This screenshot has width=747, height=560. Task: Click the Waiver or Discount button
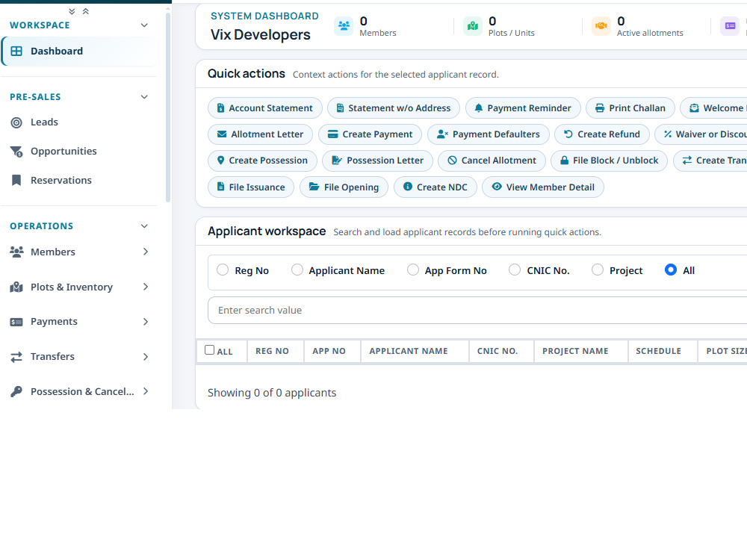[x=701, y=134]
